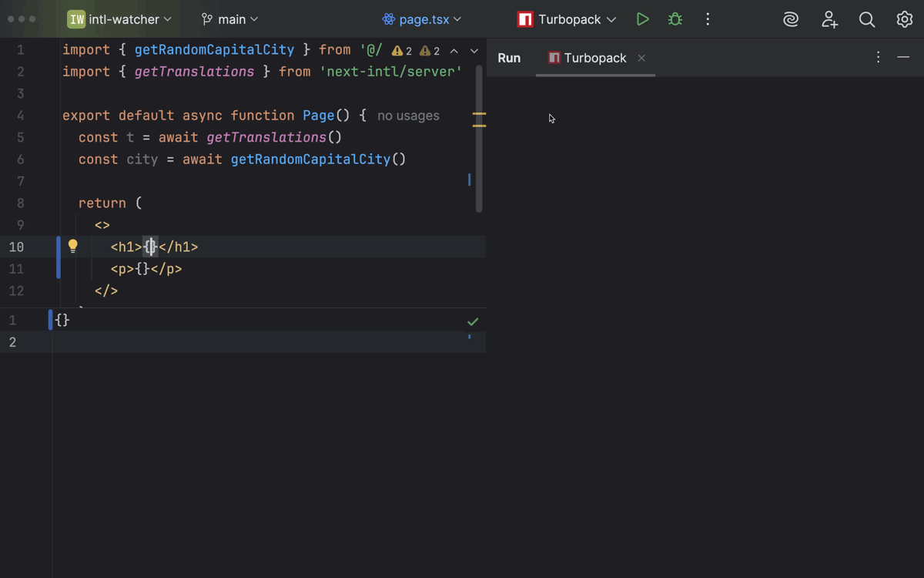
Task: Click getRandomCapitalCity in the import line
Action: coord(214,49)
